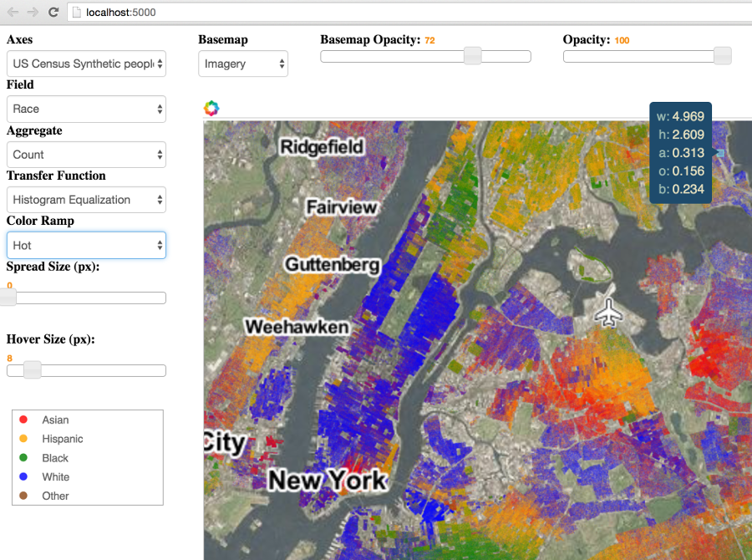The height and width of the screenshot is (560, 752).
Task: Expand the Color Ramp dropdown showing Hot
Action: point(86,246)
